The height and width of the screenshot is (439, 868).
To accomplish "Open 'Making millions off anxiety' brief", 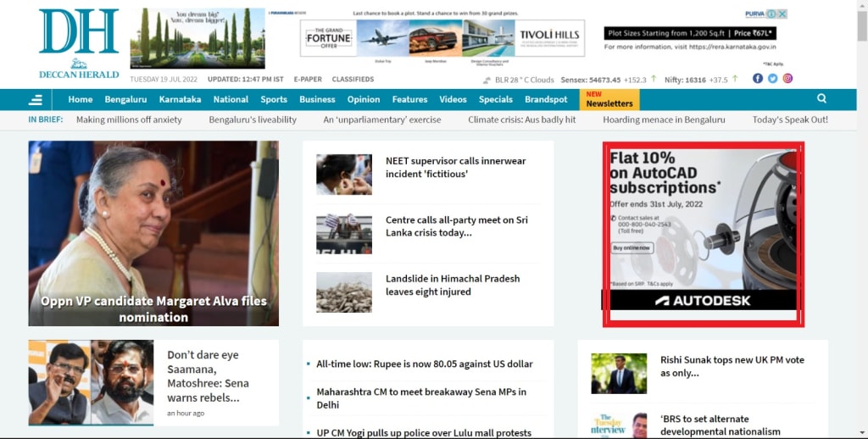I will pyautogui.click(x=129, y=119).
